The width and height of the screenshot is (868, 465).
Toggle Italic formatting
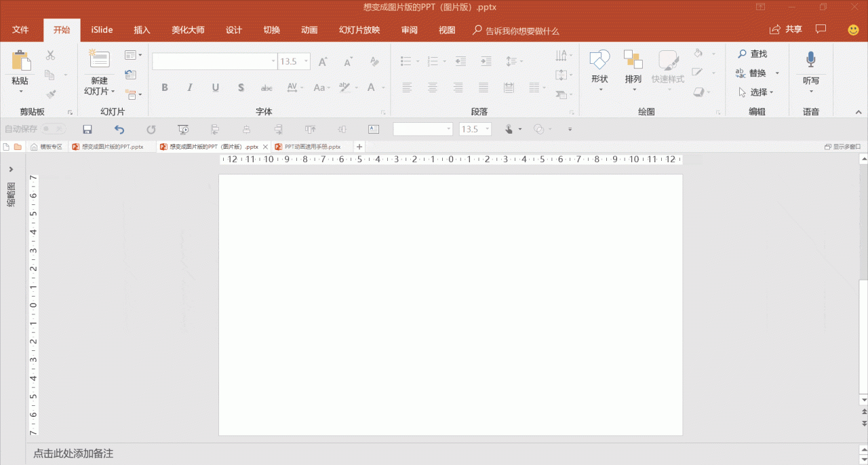190,88
